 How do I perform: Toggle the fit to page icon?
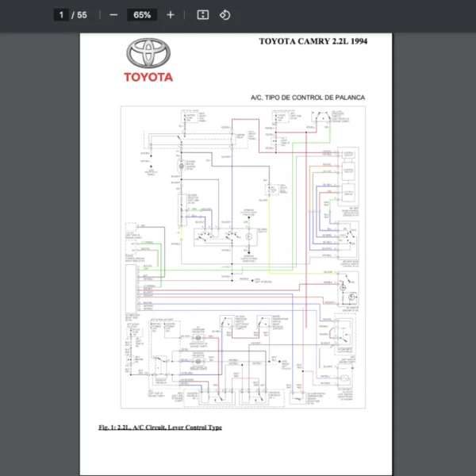click(x=202, y=15)
